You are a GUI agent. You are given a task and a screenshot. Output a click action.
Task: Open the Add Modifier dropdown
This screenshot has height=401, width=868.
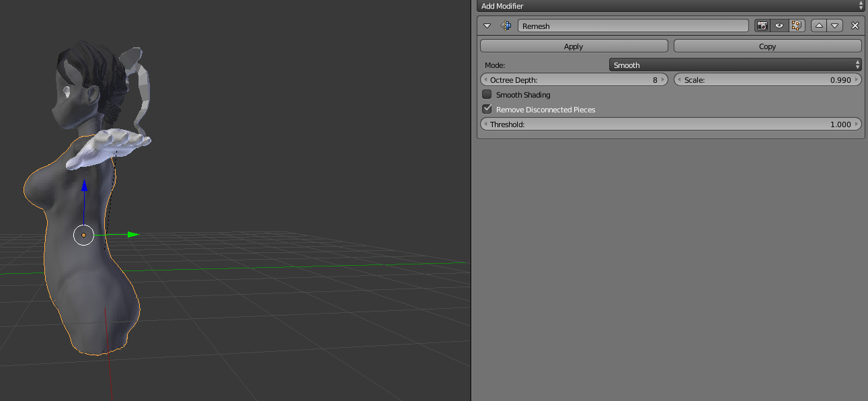pos(671,5)
